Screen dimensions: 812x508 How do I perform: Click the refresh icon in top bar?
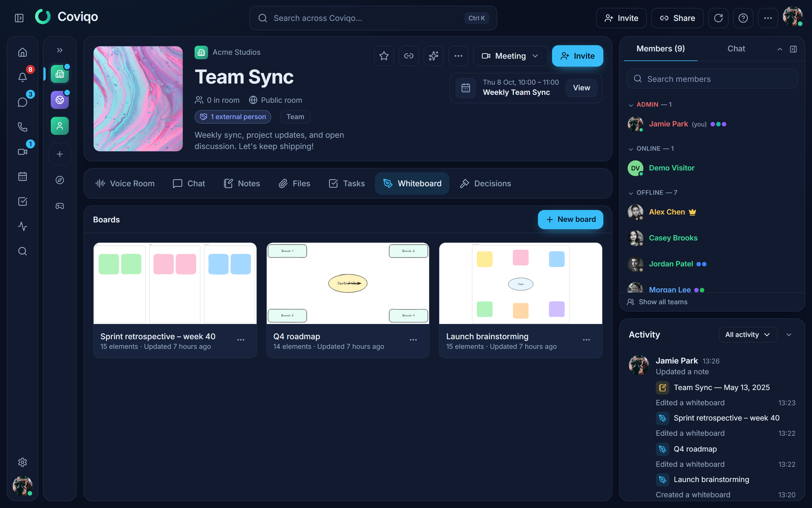tap(718, 18)
